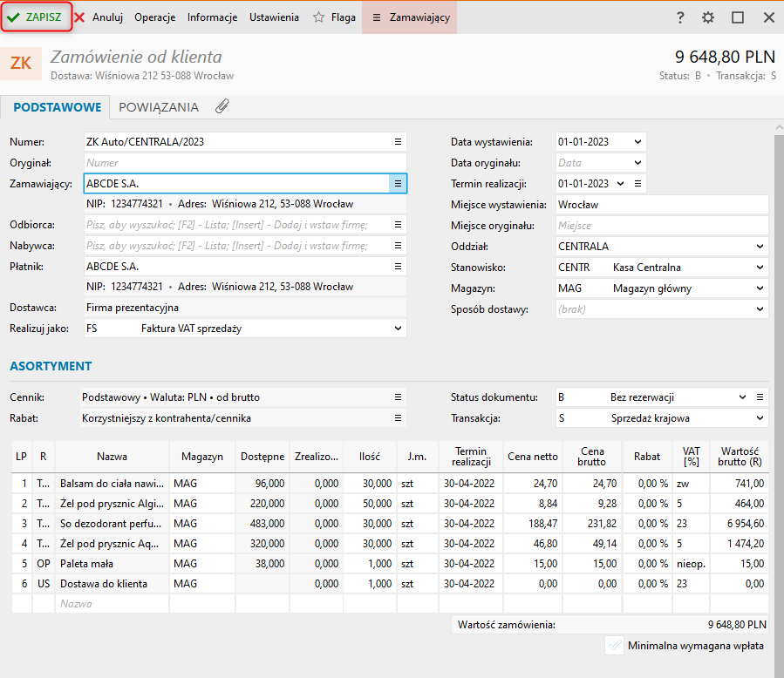The height and width of the screenshot is (678, 784).
Task: Open the Realizuj jako dropdown
Action: 399,329
